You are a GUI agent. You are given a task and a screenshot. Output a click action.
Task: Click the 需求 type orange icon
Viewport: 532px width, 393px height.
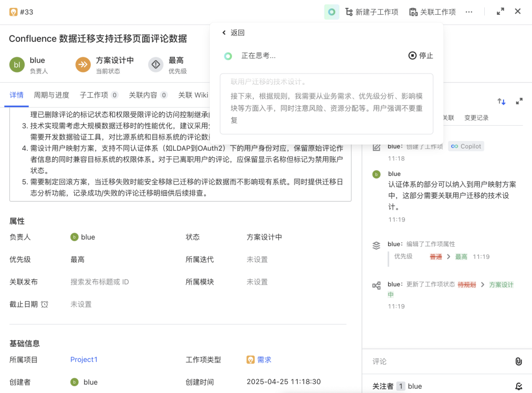(250, 359)
